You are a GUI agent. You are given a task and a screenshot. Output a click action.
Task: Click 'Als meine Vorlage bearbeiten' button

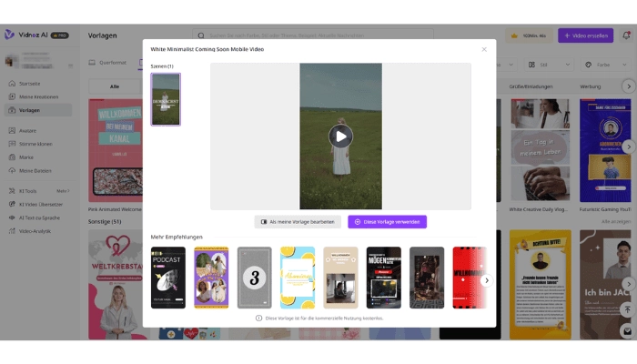pyautogui.click(x=298, y=222)
